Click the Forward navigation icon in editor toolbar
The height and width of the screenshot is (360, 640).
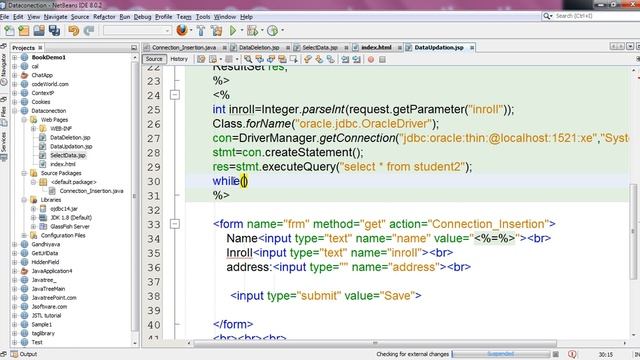click(229, 59)
